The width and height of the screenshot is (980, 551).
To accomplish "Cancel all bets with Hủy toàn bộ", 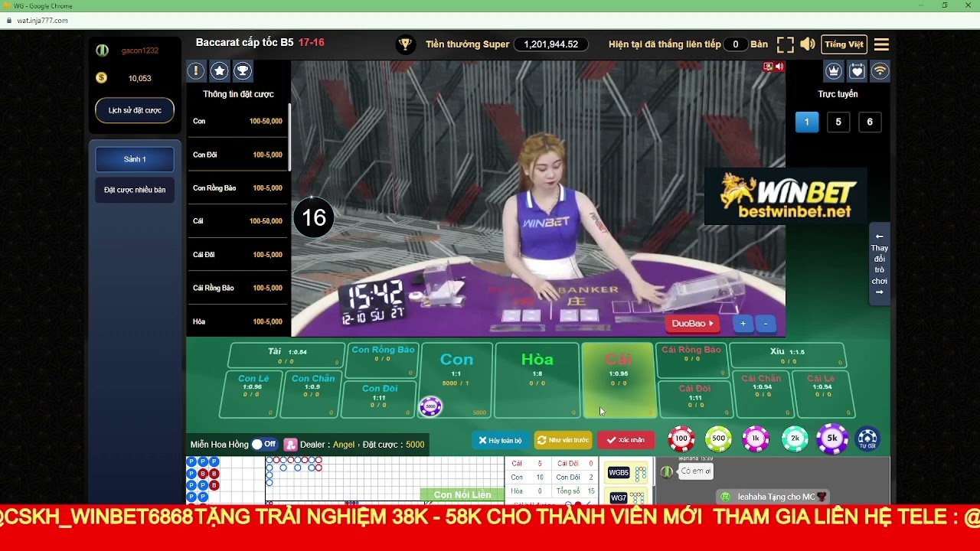I will point(500,440).
